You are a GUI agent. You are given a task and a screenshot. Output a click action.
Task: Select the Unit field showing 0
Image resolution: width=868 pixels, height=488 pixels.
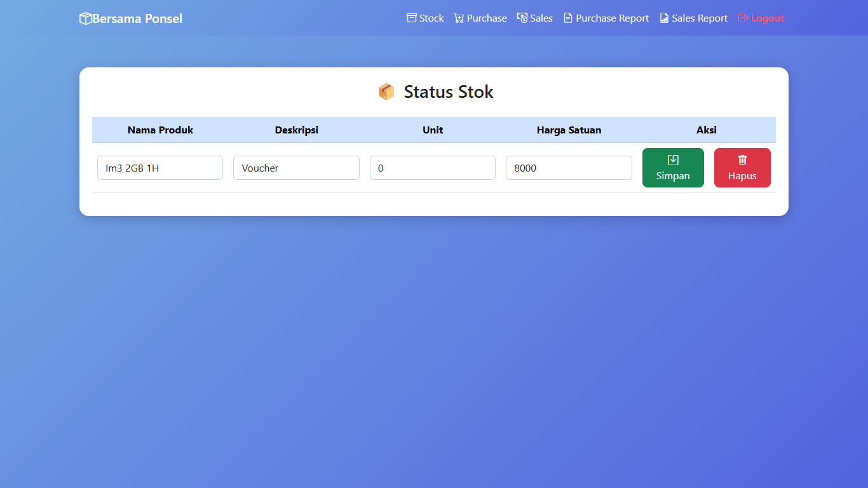(432, 168)
